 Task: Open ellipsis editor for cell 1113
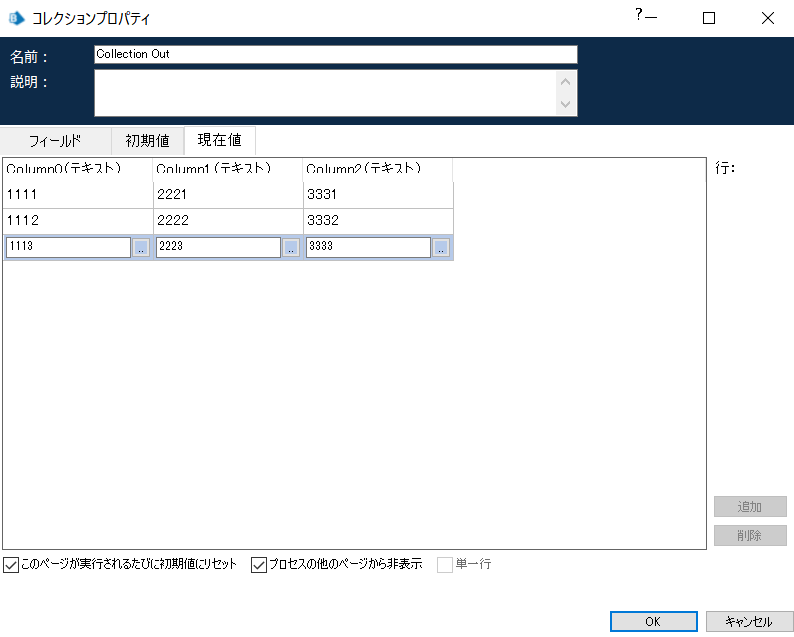point(141,248)
